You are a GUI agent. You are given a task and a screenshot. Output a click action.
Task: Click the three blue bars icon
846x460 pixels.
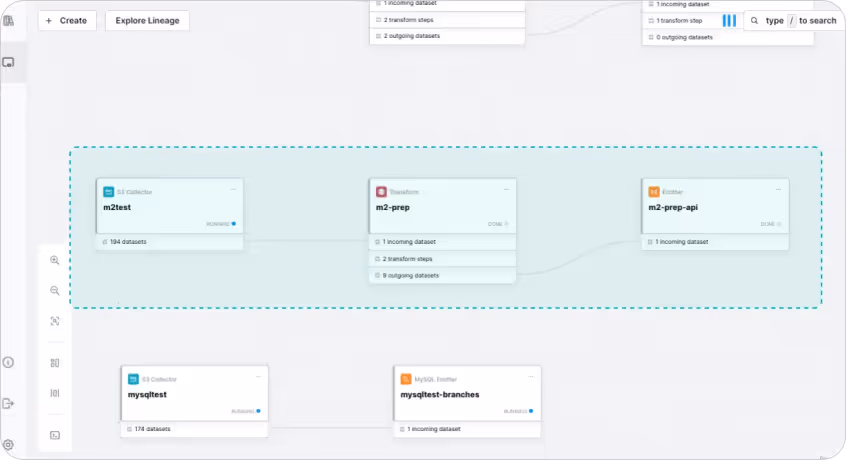tap(729, 20)
